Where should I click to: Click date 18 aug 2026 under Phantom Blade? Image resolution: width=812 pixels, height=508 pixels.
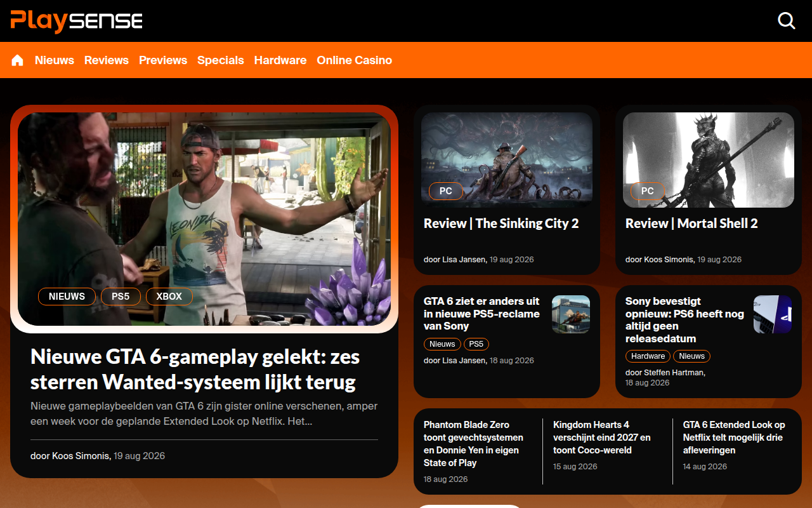pos(446,479)
